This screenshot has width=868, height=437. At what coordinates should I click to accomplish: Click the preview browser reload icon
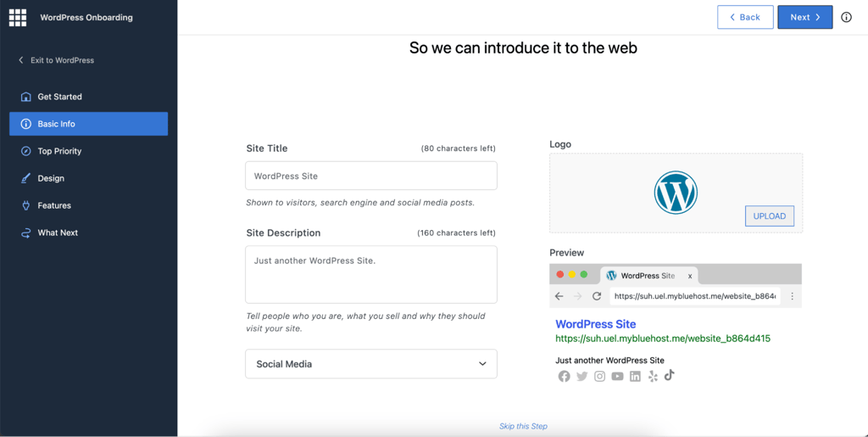(x=597, y=296)
